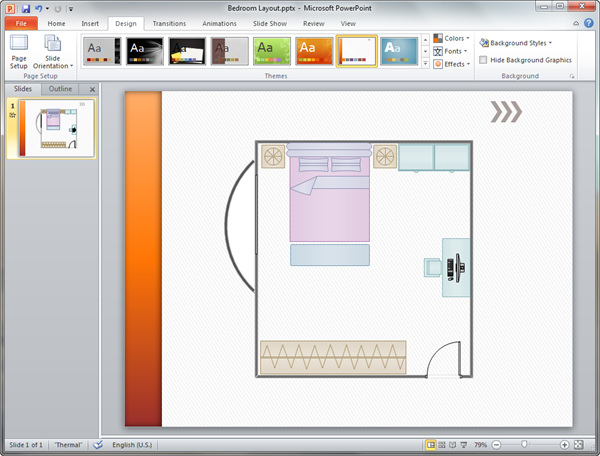Enable Hide Background Graphics checkbox
600x456 pixels.
[484, 60]
